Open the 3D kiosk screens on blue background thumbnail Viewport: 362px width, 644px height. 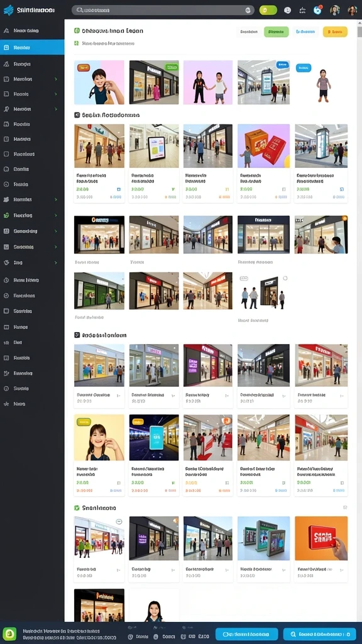click(x=263, y=538)
